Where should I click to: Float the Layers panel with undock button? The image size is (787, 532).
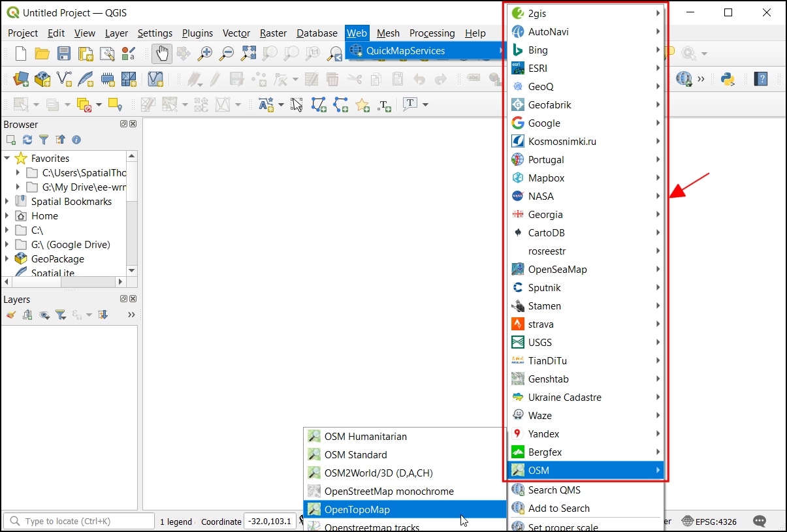[x=123, y=299]
